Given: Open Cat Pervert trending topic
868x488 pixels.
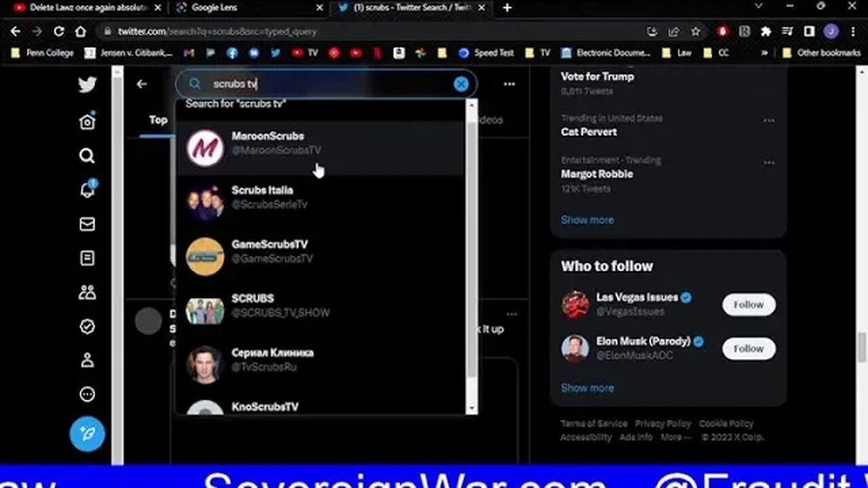Looking at the screenshot, I should tap(589, 132).
